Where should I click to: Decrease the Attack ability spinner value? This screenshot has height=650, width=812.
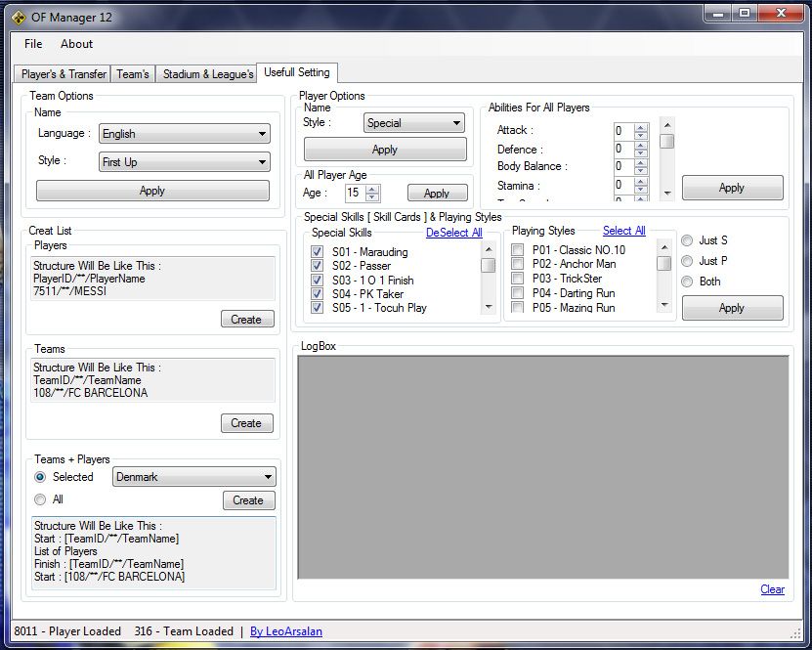coord(641,134)
